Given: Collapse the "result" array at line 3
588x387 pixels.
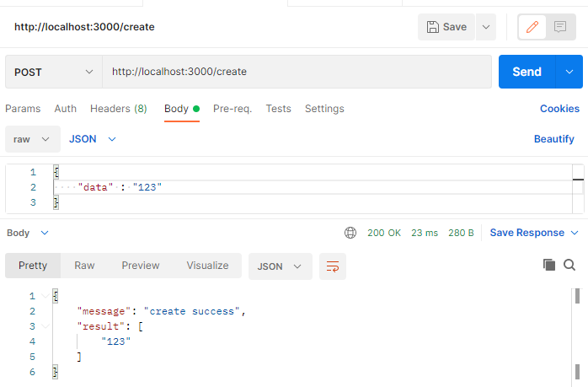Looking at the screenshot, I should 45,326.
